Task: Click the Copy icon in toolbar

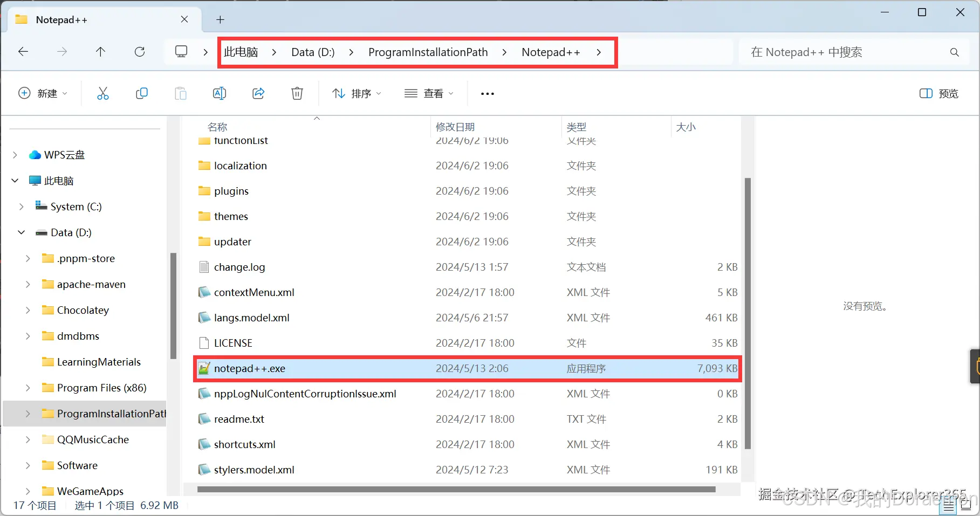Action: coord(142,93)
